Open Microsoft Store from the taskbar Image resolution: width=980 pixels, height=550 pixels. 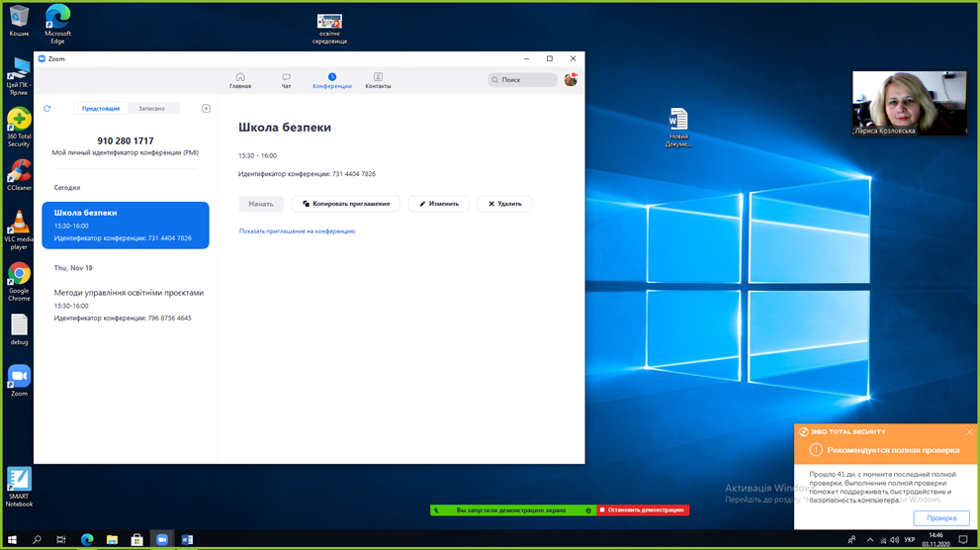tap(136, 539)
